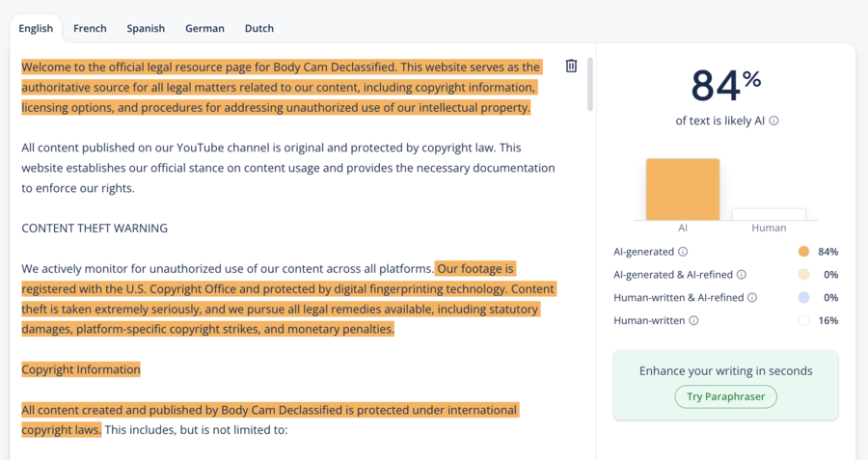Show info for Human-written & AI-refined
868x460 pixels.
point(752,298)
